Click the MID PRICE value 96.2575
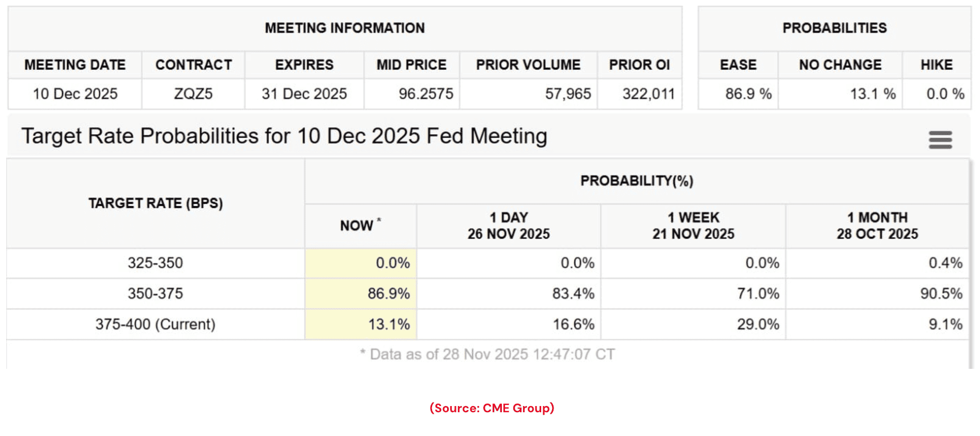Screen dimensions: 980x436 (424, 94)
